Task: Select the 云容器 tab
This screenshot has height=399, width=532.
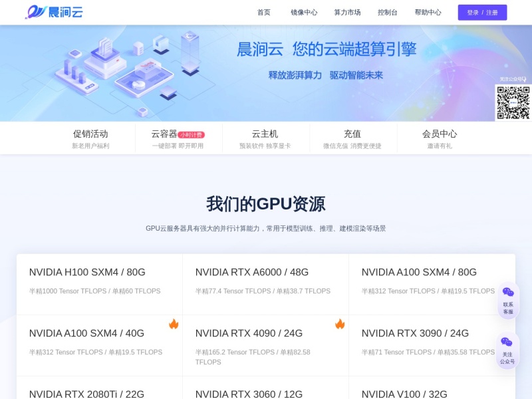Action: (x=178, y=138)
